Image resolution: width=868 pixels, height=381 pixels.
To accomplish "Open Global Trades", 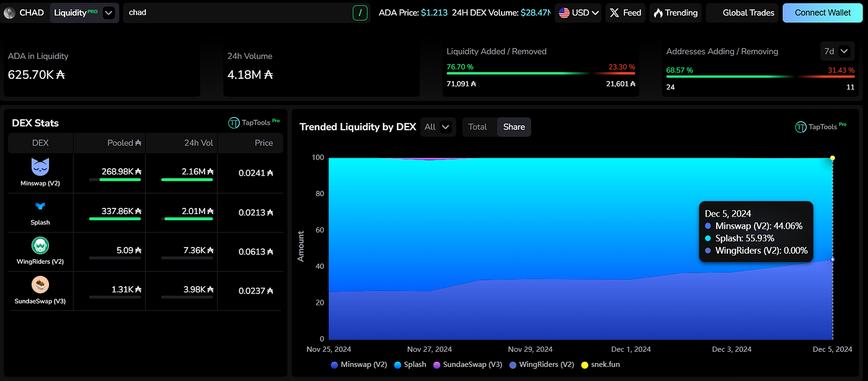I will [x=742, y=12].
